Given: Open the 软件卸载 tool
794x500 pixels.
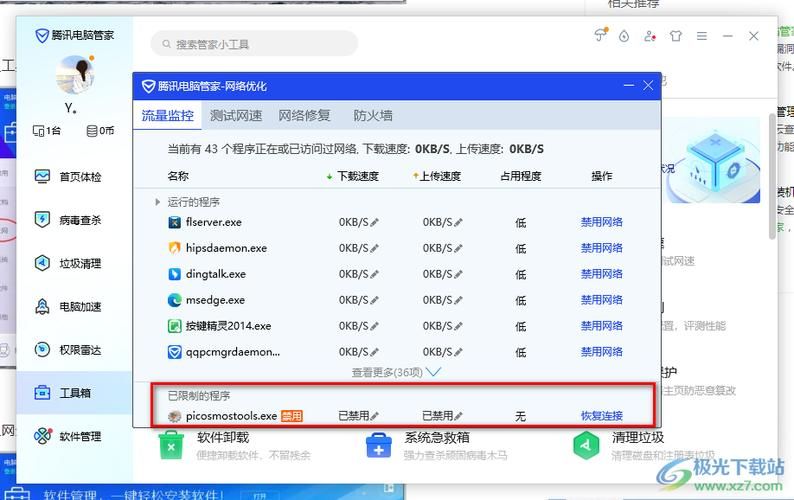Looking at the screenshot, I should [x=234, y=445].
